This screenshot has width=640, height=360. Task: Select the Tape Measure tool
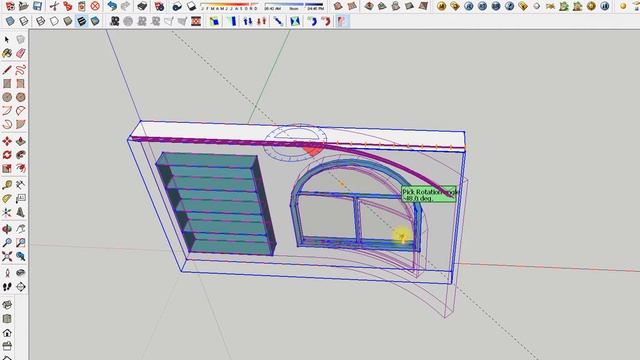(7, 185)
